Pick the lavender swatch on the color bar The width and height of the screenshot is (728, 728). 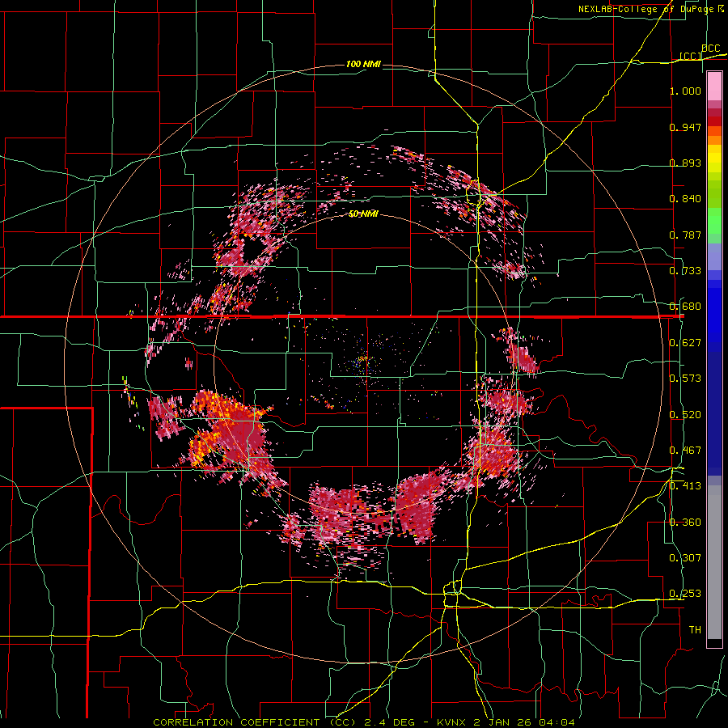pos(714,257)
